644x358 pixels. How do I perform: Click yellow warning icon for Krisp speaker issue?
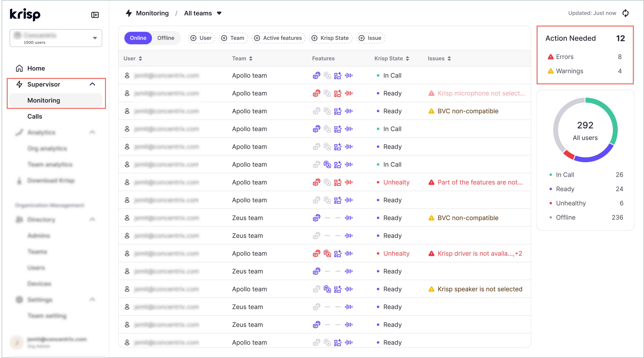pos(431,289)
